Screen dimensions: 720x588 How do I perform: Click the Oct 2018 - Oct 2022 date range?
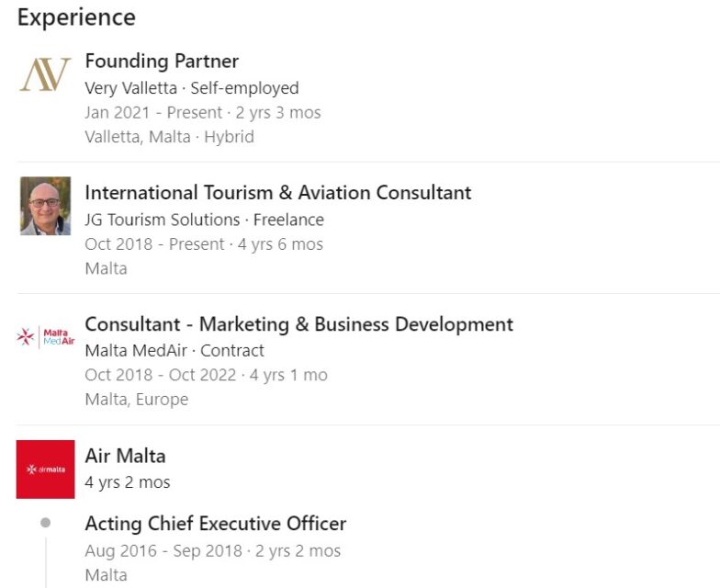pos(160,375)
